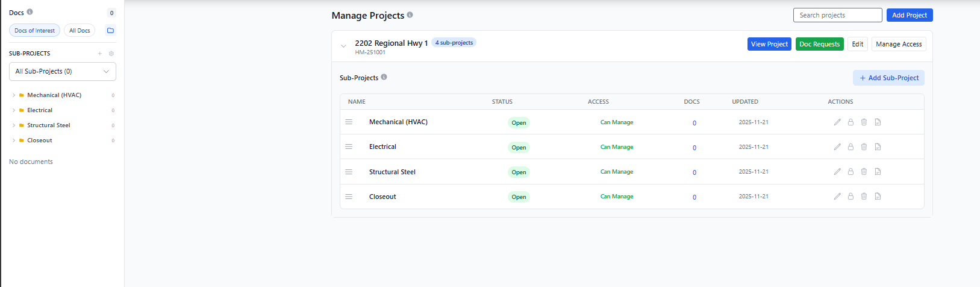Image resolution: width=980 pixels, height=287 pixels.
Task: Expand Mechanical (HVAC) folder arrow in sidebar
Action: coord(14,95)
